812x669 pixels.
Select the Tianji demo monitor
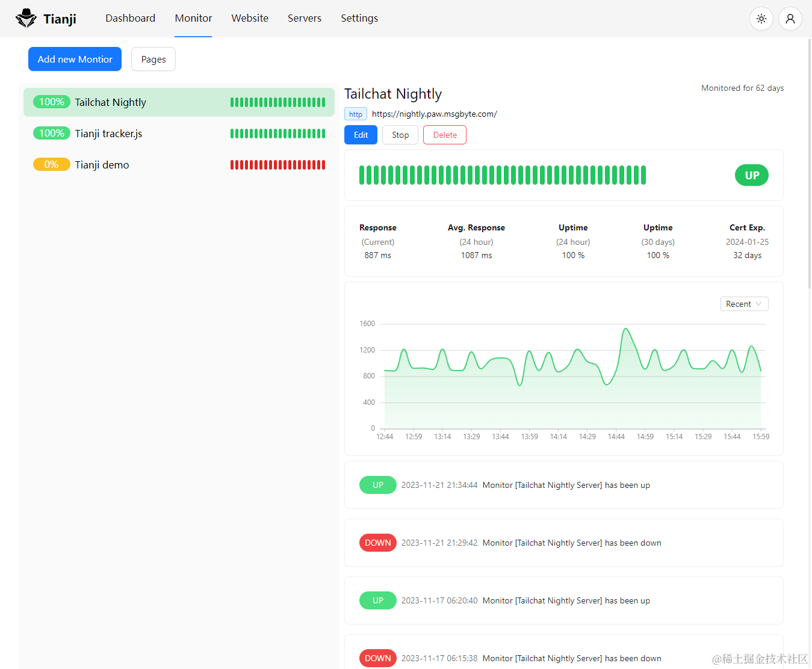tap(179, 165)
